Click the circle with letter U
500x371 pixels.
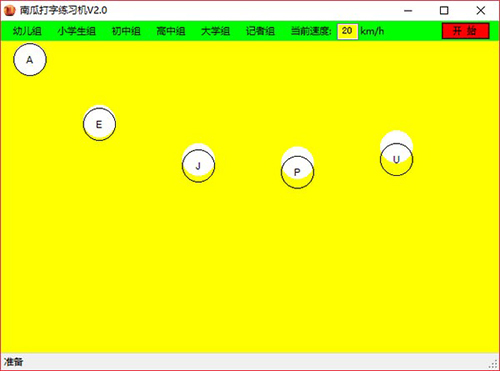tap(396, 159)
